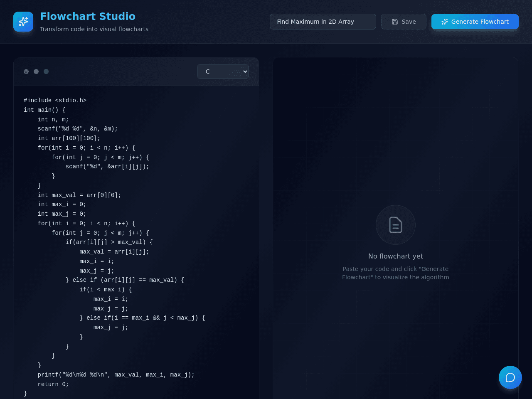
Task: Click the int max_val = arr[0][0]; line
Action: pos(79,195)
